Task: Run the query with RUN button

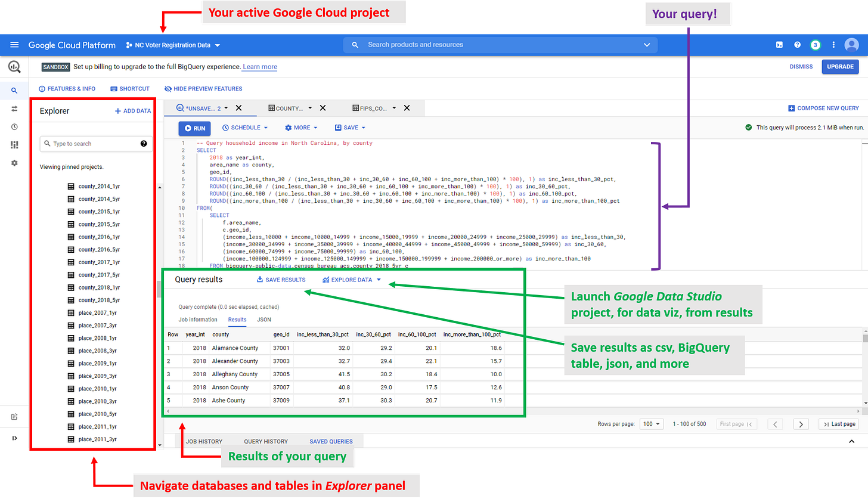Action: click(194, 128)
